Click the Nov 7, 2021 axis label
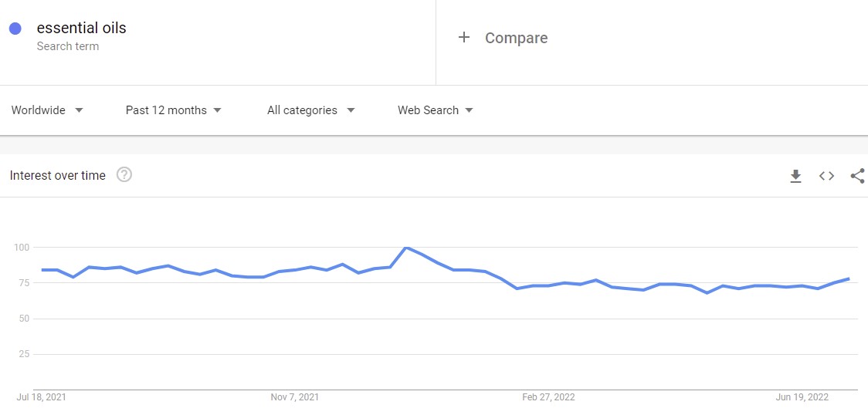This screenshot has width=868, height=415. [294, 396]
